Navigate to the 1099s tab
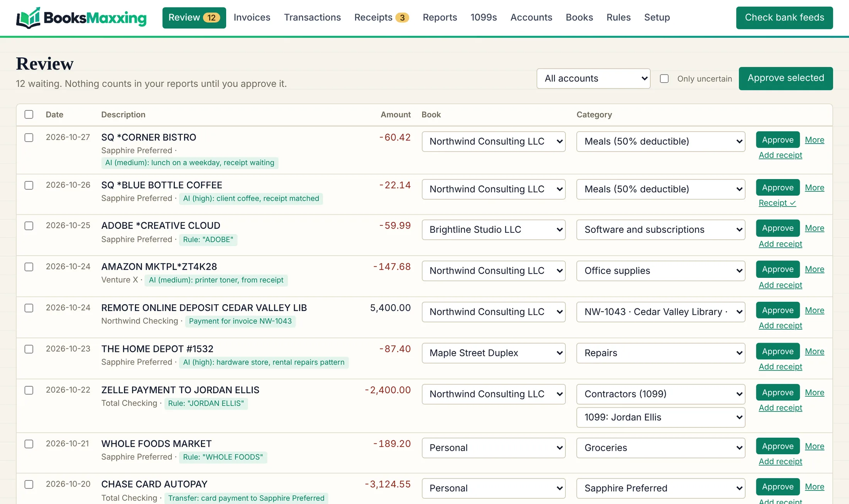Viewport: 849px width, 504px height. pos(484,18)
